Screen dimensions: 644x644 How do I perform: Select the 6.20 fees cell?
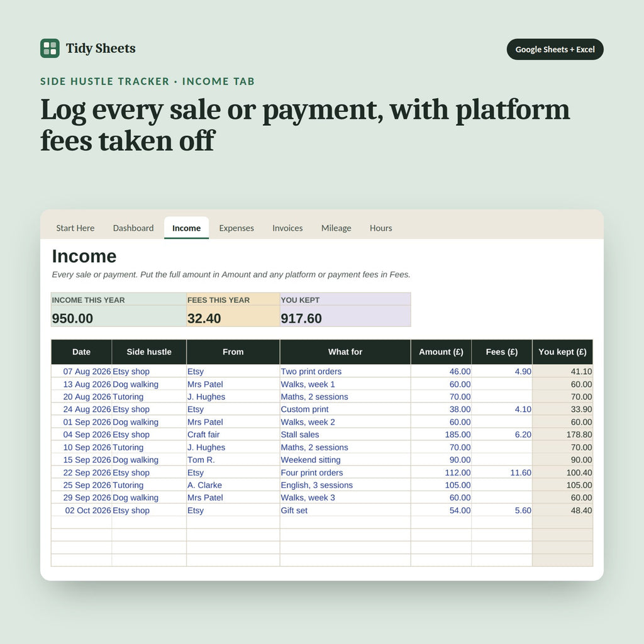pyautogui.click(x=501, y=435)
